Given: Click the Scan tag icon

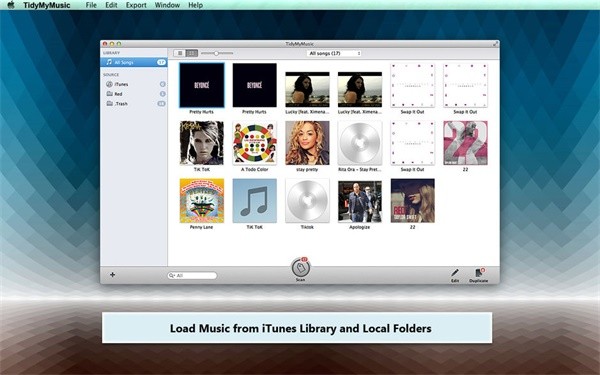Looking at the screenshot, I should [300, 268].
